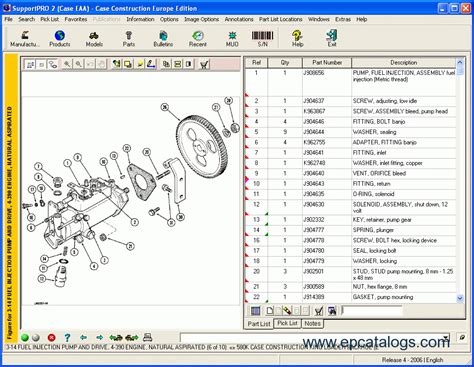Open the Extras menu

pyautogui.click(x=343, y=19)
